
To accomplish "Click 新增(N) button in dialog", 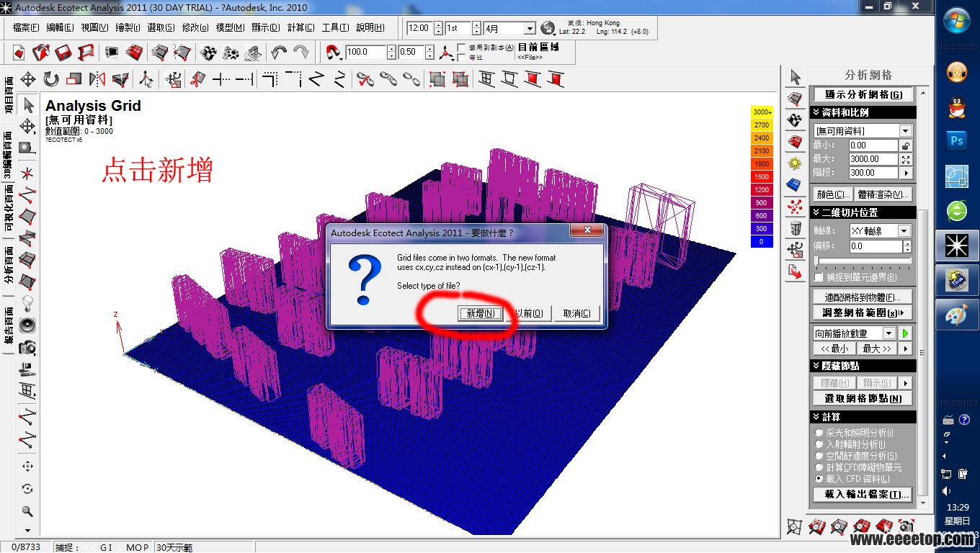I will [481, 313].
